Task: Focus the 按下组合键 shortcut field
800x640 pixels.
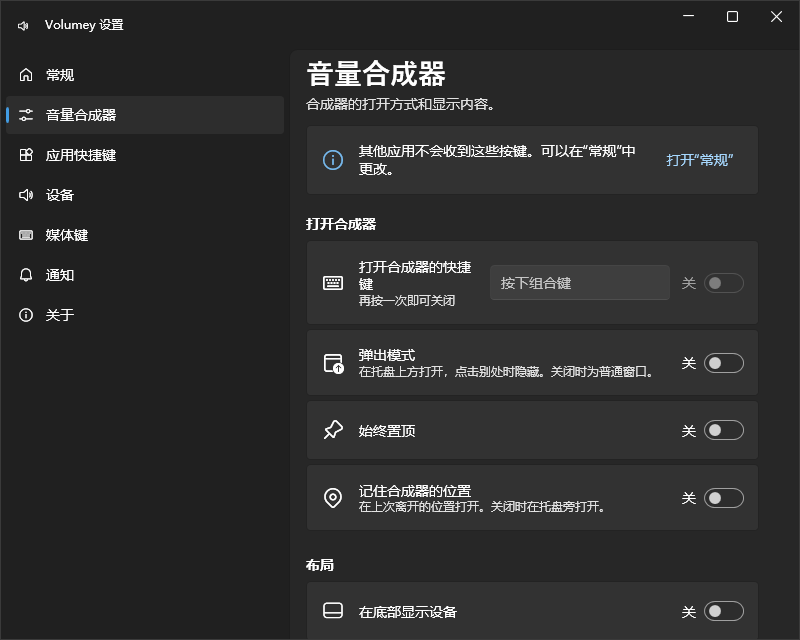Action: (x=580, y=283)
